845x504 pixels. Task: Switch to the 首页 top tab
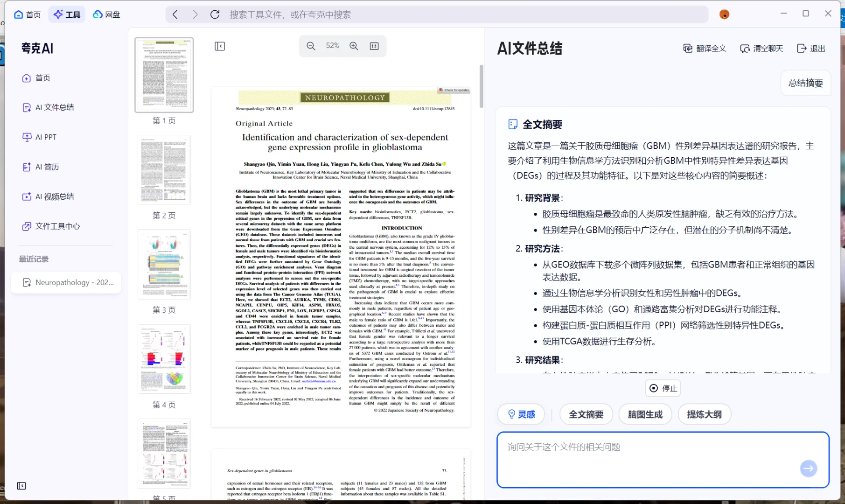tap(28, 14)
